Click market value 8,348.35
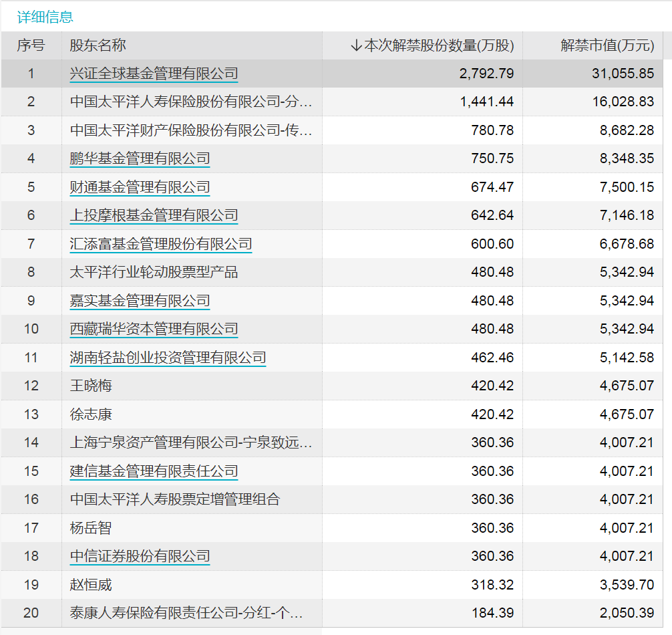 coord(627,158)
